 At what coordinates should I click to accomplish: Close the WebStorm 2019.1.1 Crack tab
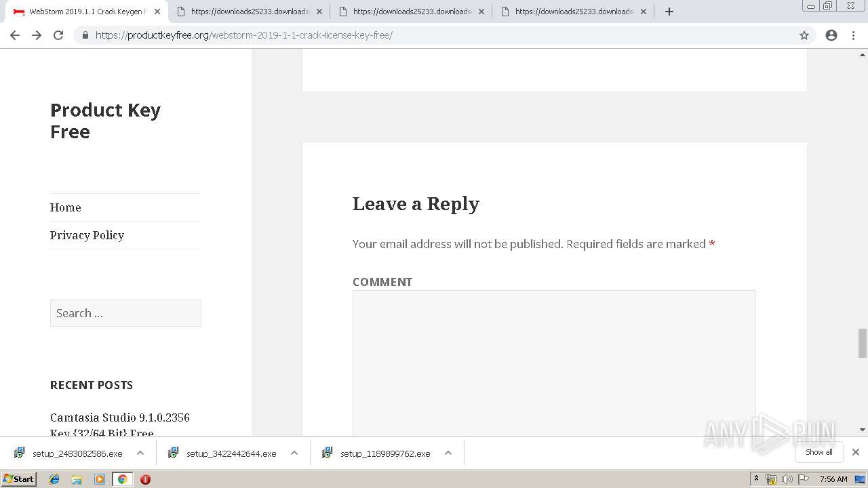pos(157,12)
